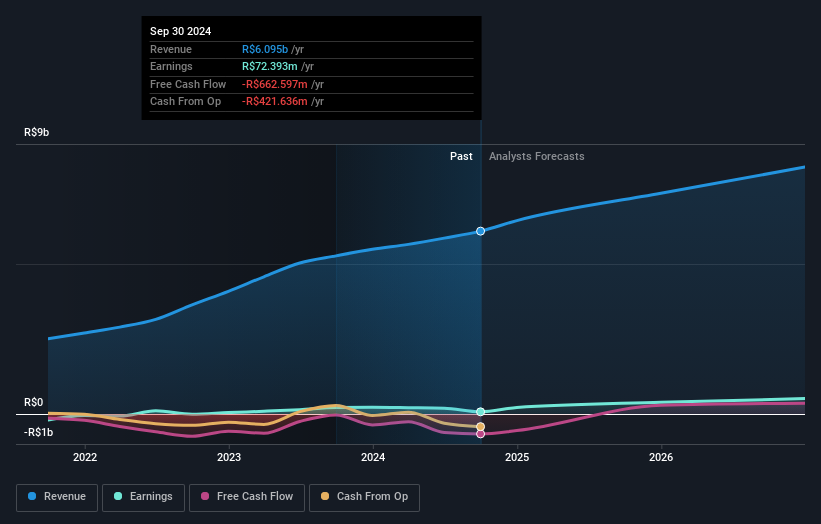Click the 2025 x-axis label
The width and height of the screenshot is (821, 524).
(x=517, y=457)
